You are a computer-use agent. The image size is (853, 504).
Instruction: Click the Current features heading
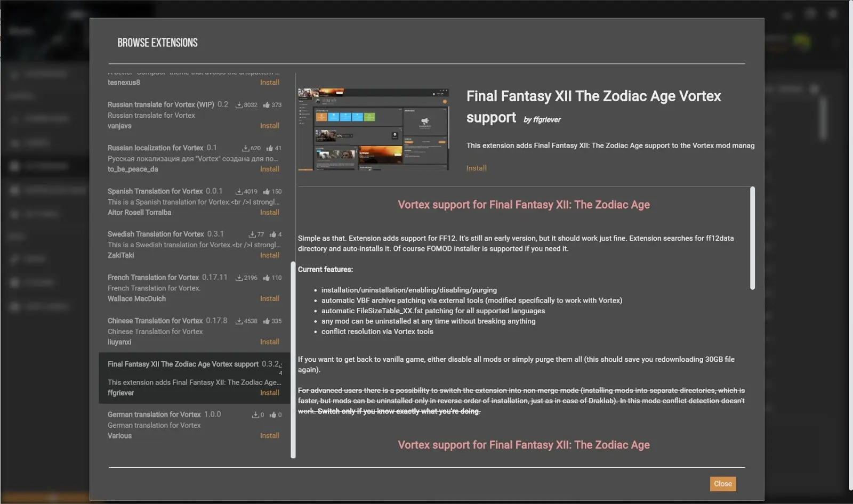click(325, 270)
